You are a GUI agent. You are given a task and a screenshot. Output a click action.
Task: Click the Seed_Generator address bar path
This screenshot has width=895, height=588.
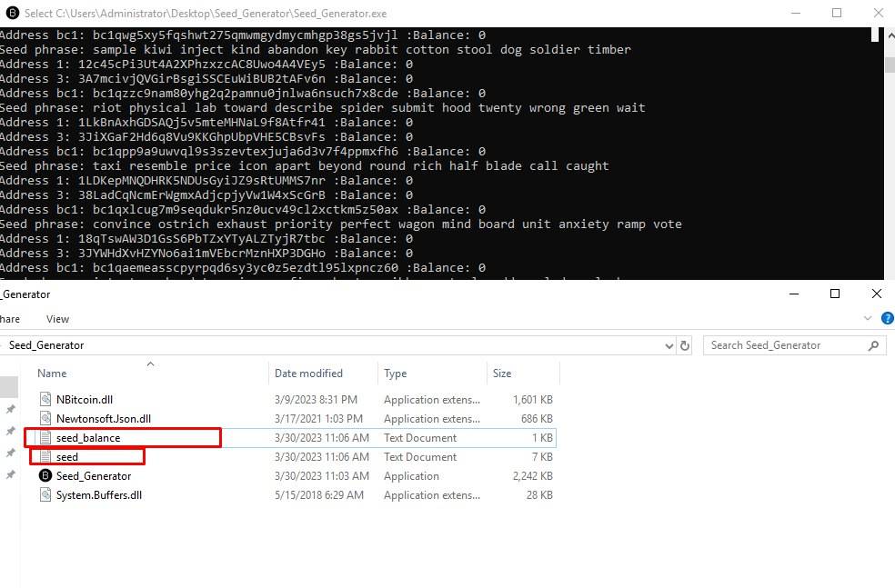tap(46, 345)
